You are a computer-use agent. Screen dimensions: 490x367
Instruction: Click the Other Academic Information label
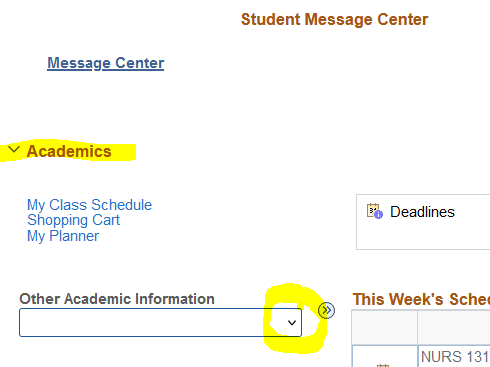tap(117, 299)
